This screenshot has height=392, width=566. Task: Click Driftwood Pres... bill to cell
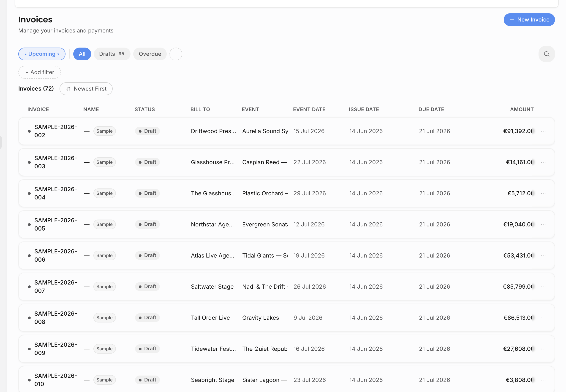(213, 131)
